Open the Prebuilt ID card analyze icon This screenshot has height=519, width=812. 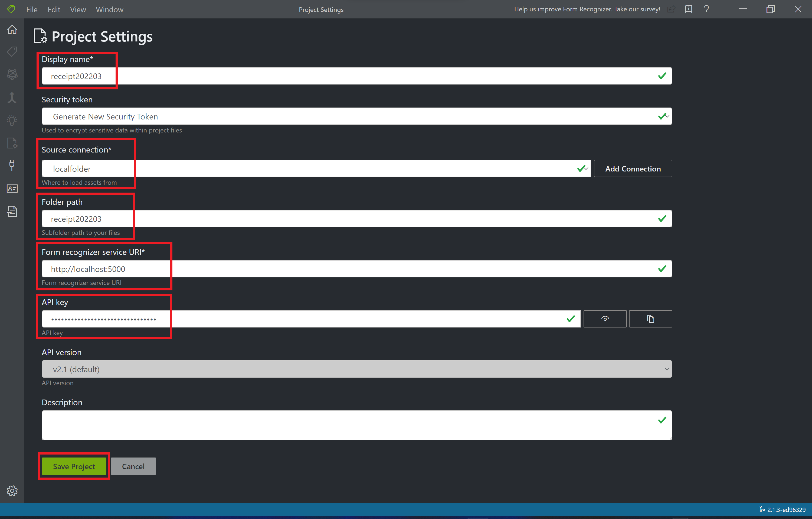pyautogui.click(x=12, y=189)
